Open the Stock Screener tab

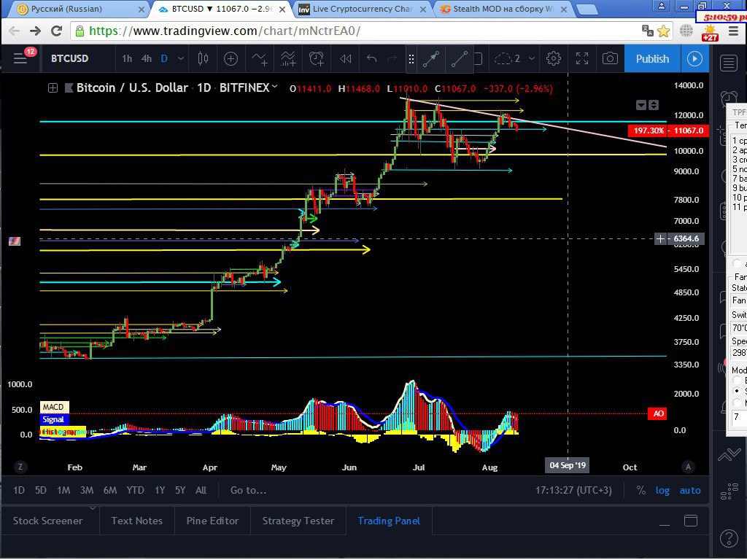tap(47, 521)
